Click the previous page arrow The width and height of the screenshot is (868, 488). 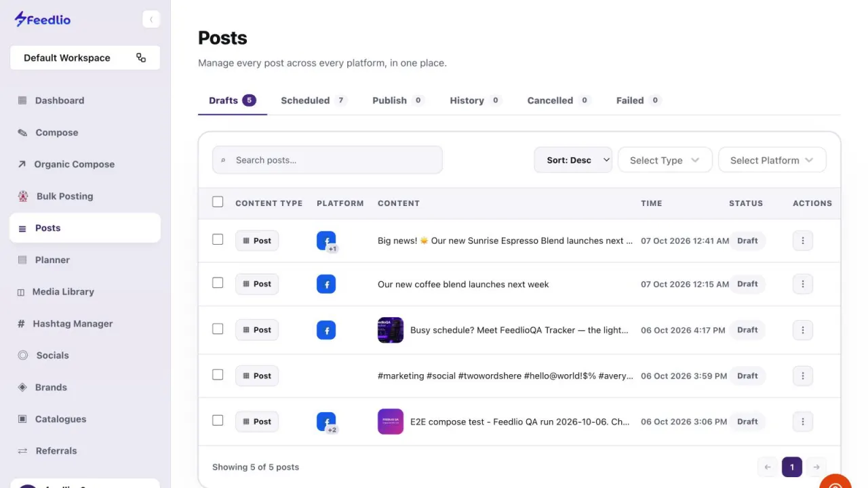coord(768,467)
